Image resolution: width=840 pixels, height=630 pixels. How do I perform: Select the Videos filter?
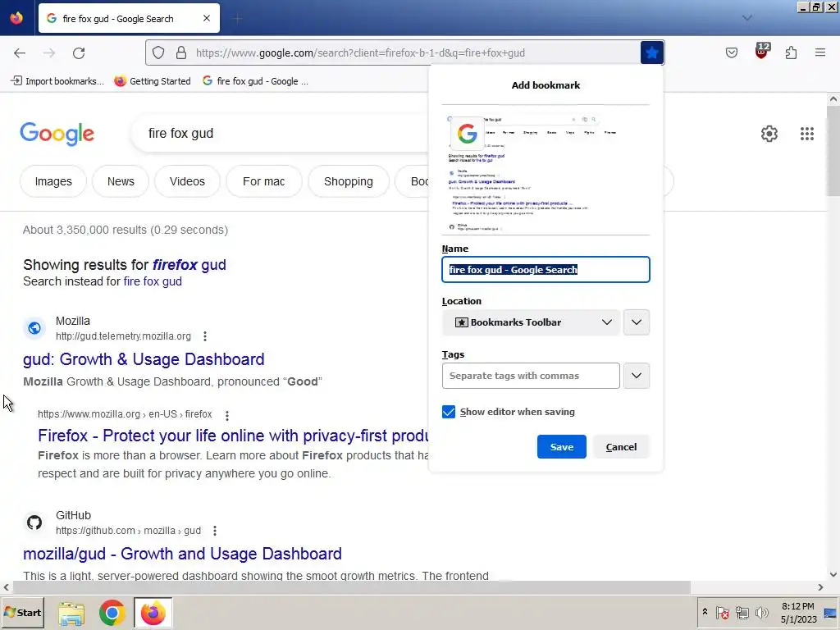pyautogui.click(x=187, y=181)
